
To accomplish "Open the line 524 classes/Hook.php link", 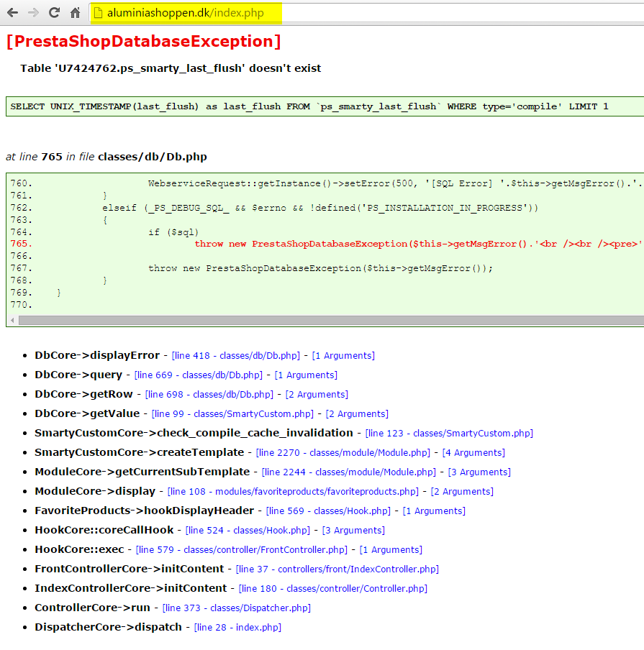I will [248, 531].
